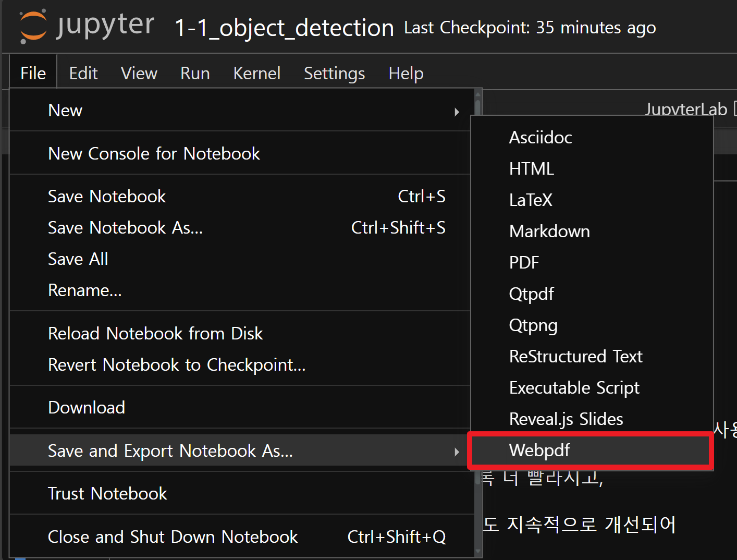
Task: Export notebook as Markdown
Action: coord(592,232)
